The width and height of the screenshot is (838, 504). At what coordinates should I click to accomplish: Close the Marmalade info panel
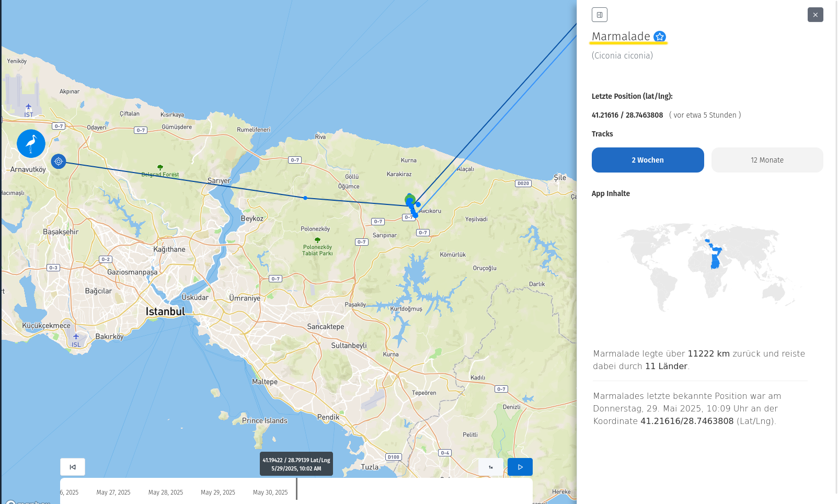click(x=815, y=15)
